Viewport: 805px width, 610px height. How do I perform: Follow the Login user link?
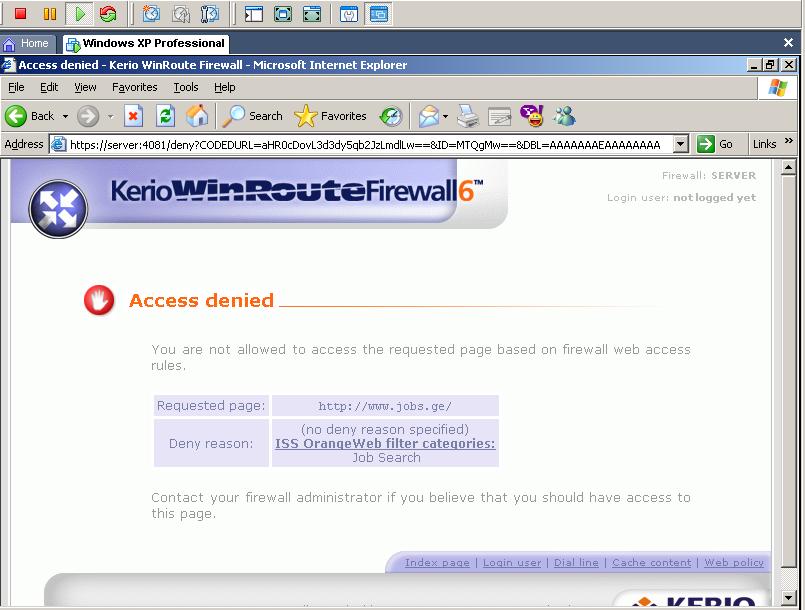[x=512, y=563]
